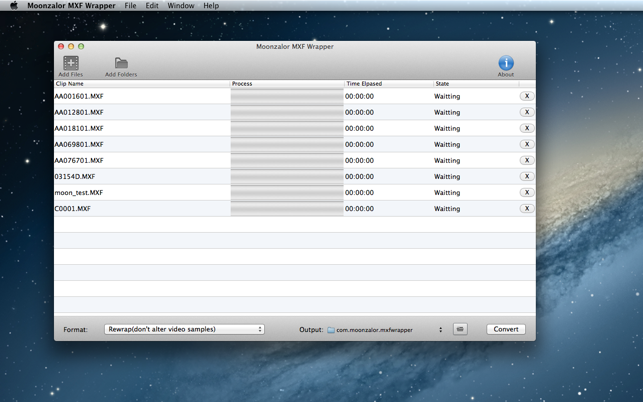
Task: Click the Process column header
Action: click(287, 84)
